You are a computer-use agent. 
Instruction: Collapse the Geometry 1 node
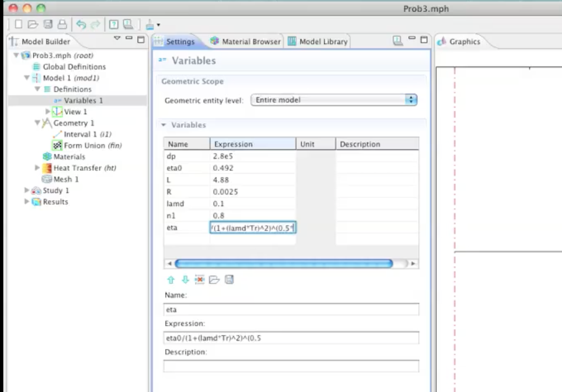pyautogui.click(x=37, y=122)
